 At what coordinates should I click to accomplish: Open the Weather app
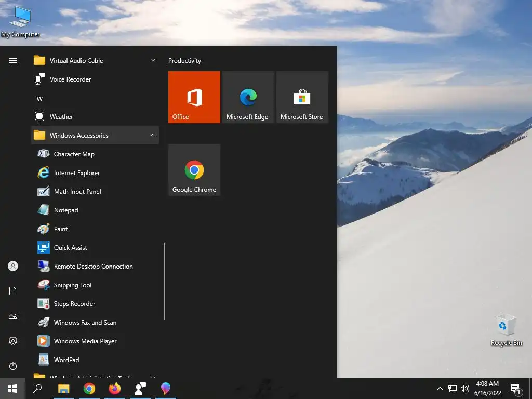(95, 116)
